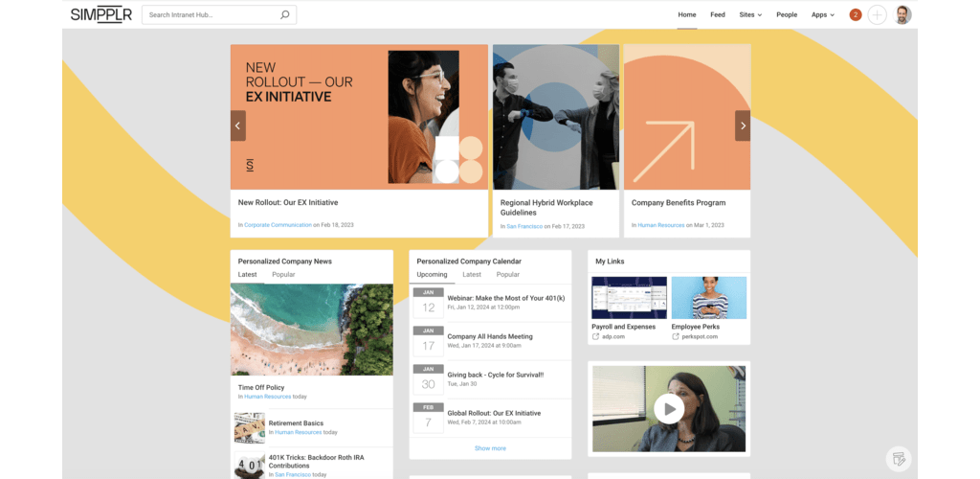Open the user profile avatar
Viewport: 980px width, 479px height.
pyautogui.click(x=902, y=15)
